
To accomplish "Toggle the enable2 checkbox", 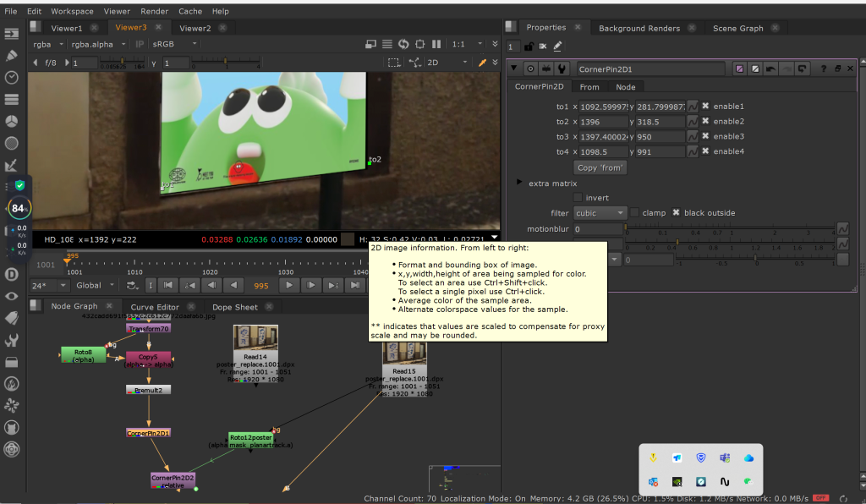I will (x=705, y=121).
